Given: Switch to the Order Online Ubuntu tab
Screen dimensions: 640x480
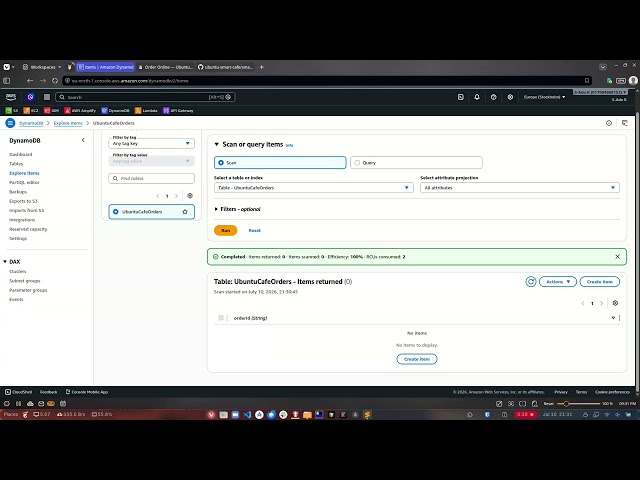Looking at the screenshot, I should tap(166, 67).
